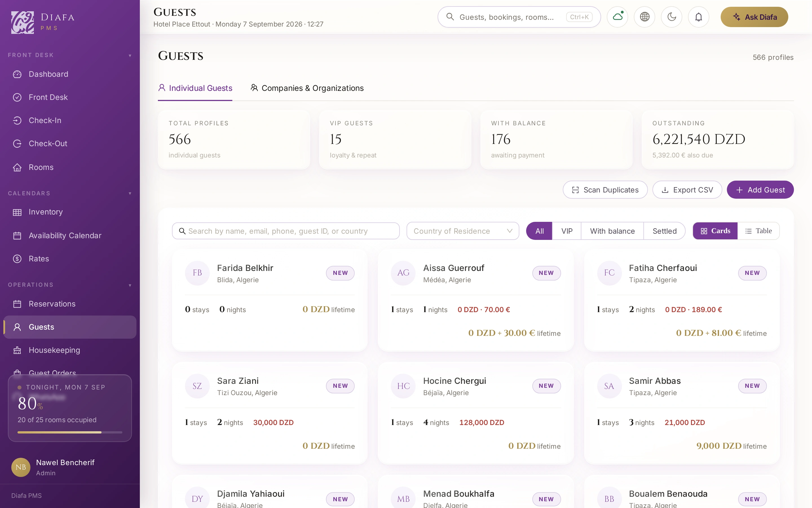Screen dimensions: 812x508
Task: Click the global search field
Action: (x=519, y=17)
